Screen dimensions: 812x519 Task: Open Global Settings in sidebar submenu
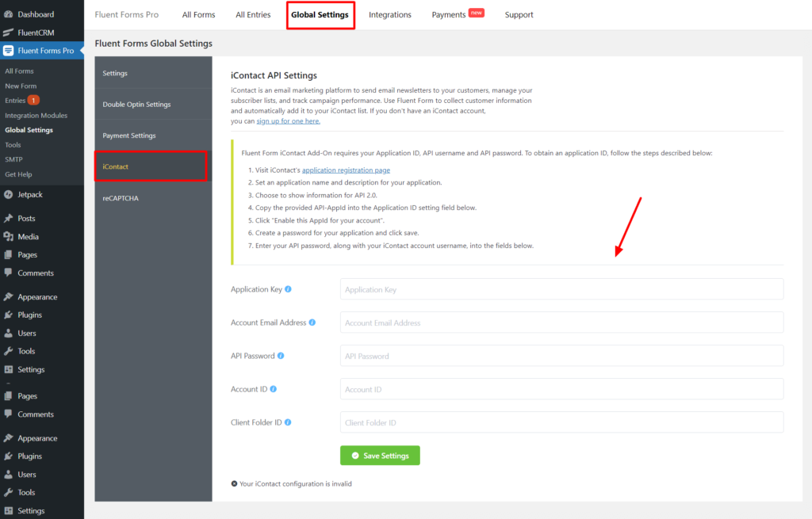tap(29, 130)
